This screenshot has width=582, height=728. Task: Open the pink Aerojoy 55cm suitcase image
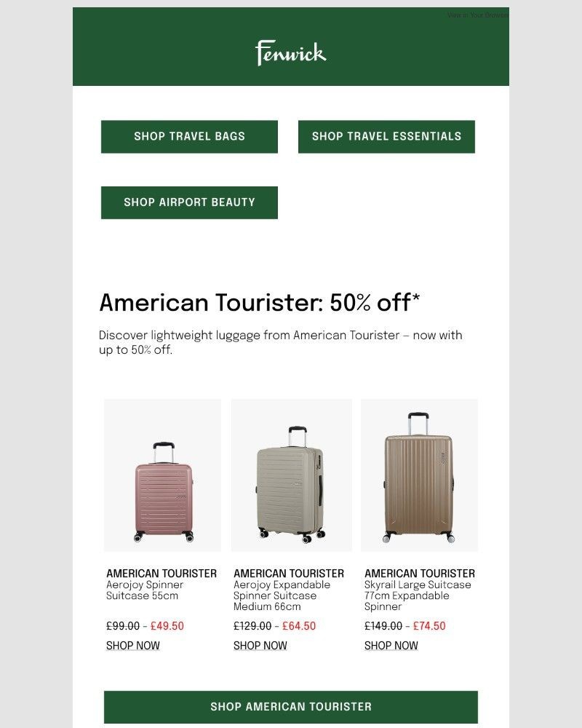coord(162,475)
